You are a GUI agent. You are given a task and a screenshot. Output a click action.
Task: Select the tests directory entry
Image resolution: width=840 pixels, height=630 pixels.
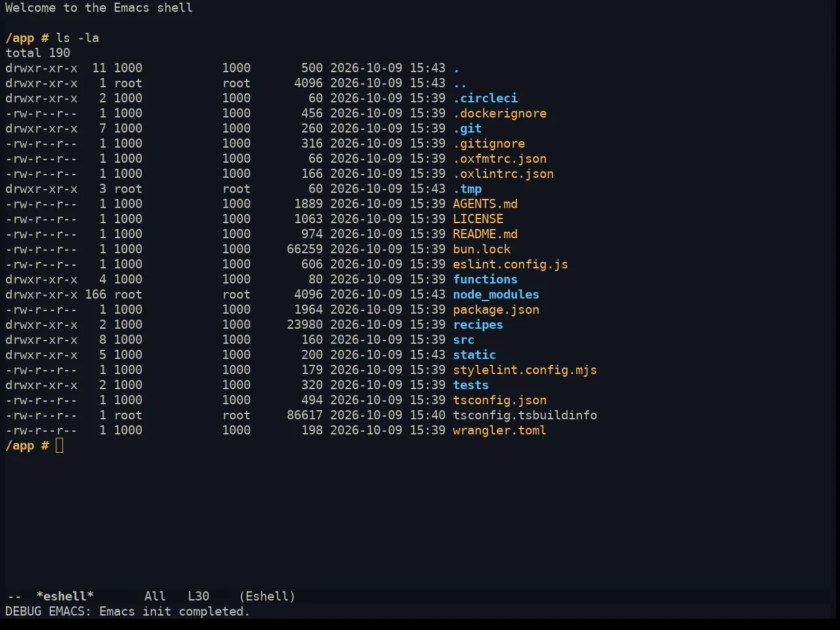[471, 385]
